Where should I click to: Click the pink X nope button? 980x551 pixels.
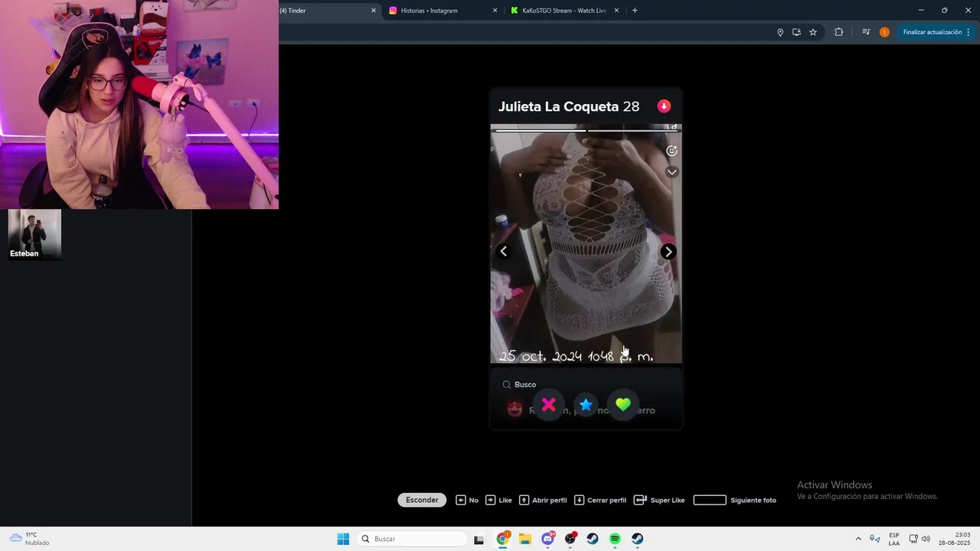[x=549, y=405]
